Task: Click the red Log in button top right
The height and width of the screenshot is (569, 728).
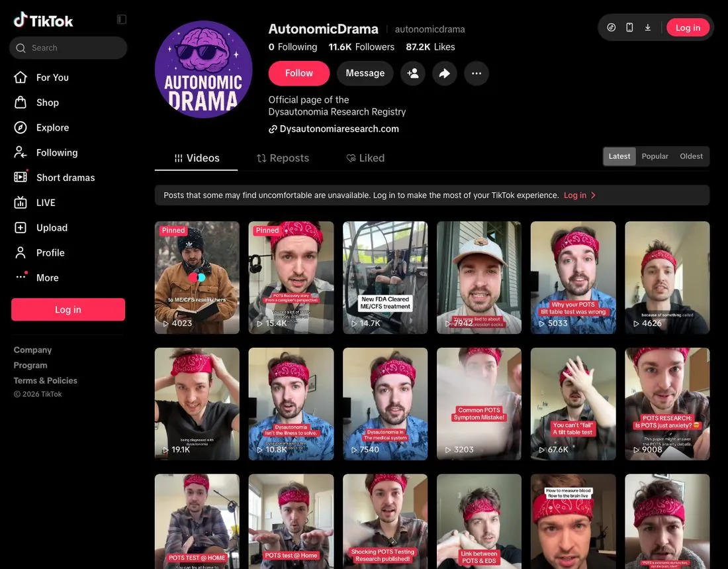Action: 688,27
